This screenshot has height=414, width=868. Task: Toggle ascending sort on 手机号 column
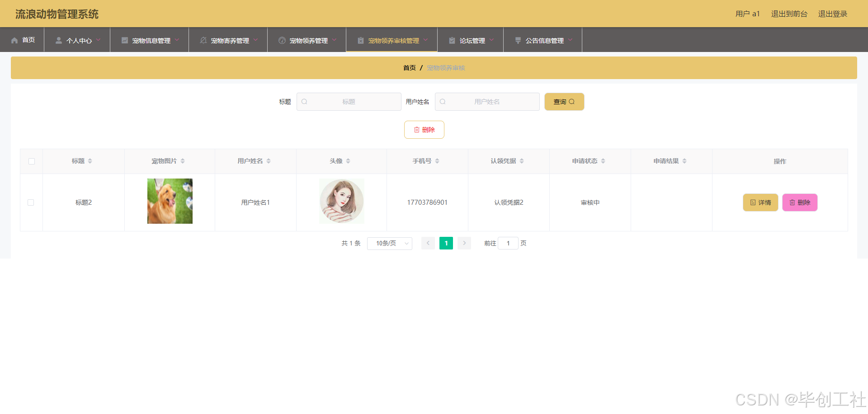pyautogui.click(x=437, y=158)
